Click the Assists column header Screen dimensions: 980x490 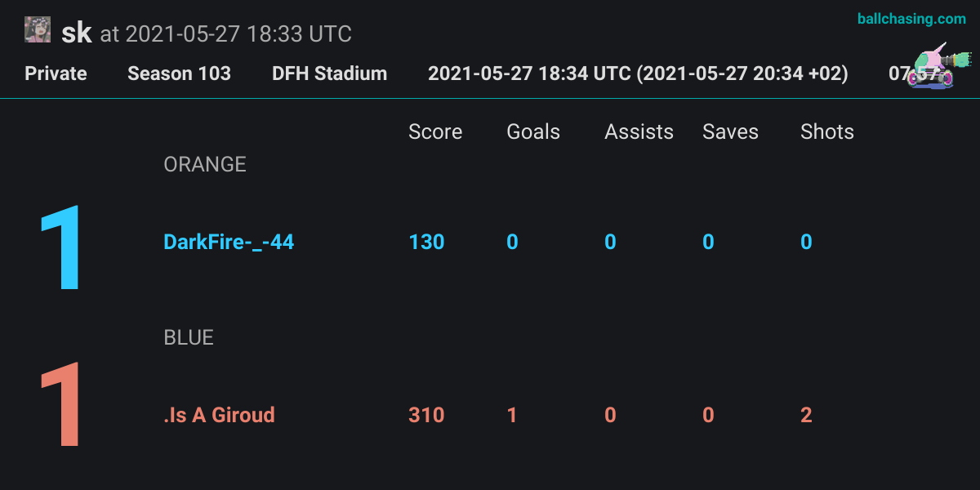tap(639, 132)
